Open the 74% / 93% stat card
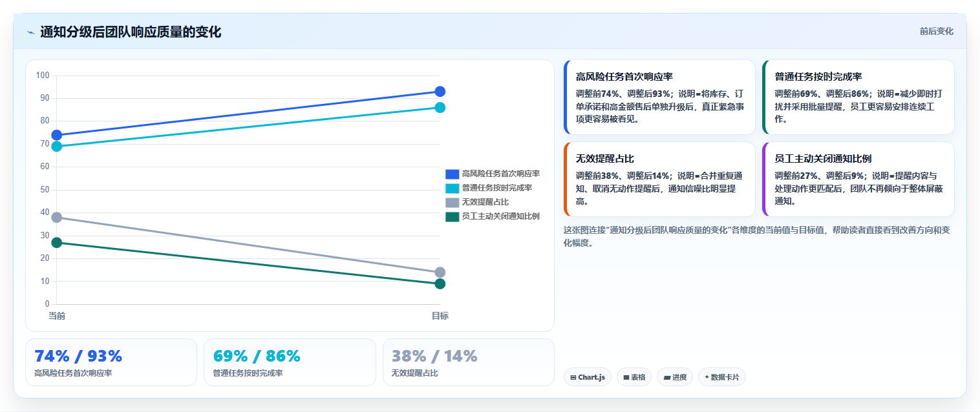 tap(111, 362)
